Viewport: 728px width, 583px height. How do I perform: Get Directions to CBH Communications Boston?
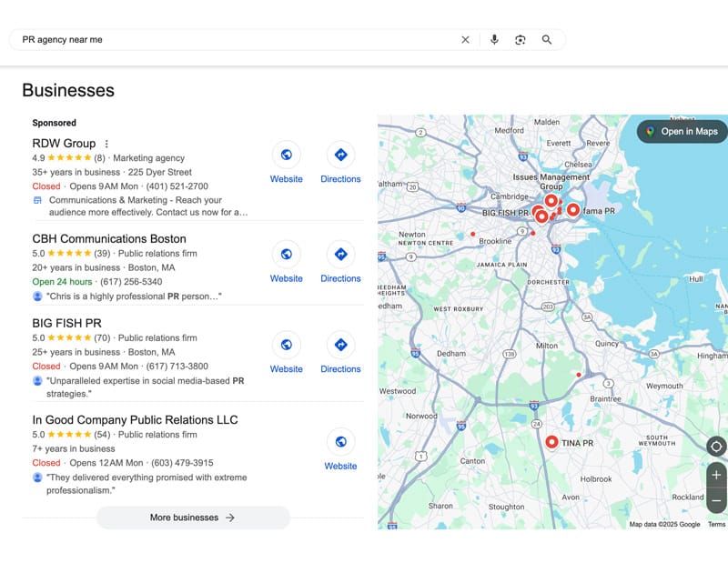pyautogui.click(x=340, y=254)
